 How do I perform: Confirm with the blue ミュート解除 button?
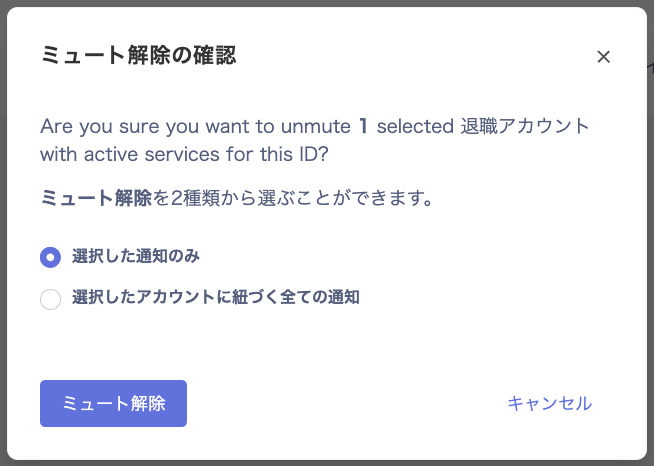[113, 403]
